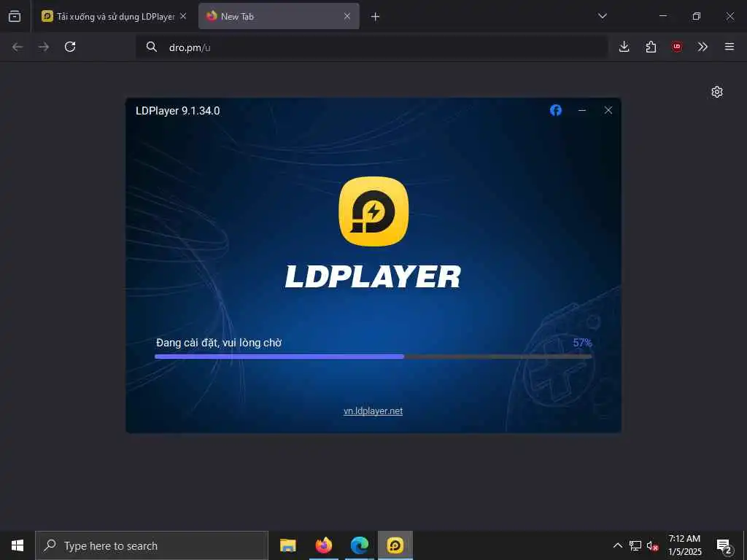
Task: Launch Microsoft Edge from the taskbar
Action: pyautogui.click(x=360, y=545)
